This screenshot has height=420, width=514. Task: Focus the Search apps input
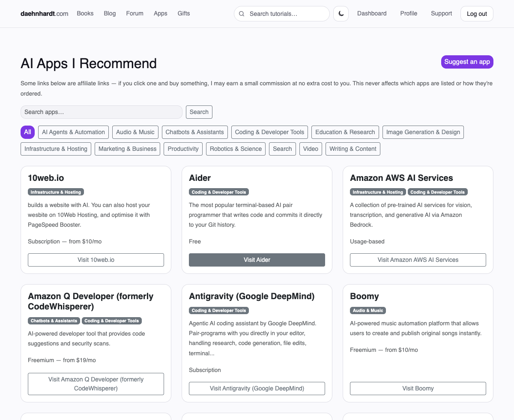click(x=102, y=112)
